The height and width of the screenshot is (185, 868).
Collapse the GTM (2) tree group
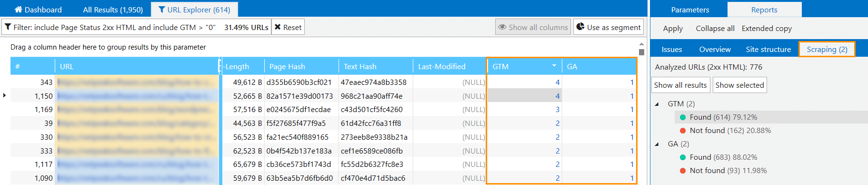657,104
